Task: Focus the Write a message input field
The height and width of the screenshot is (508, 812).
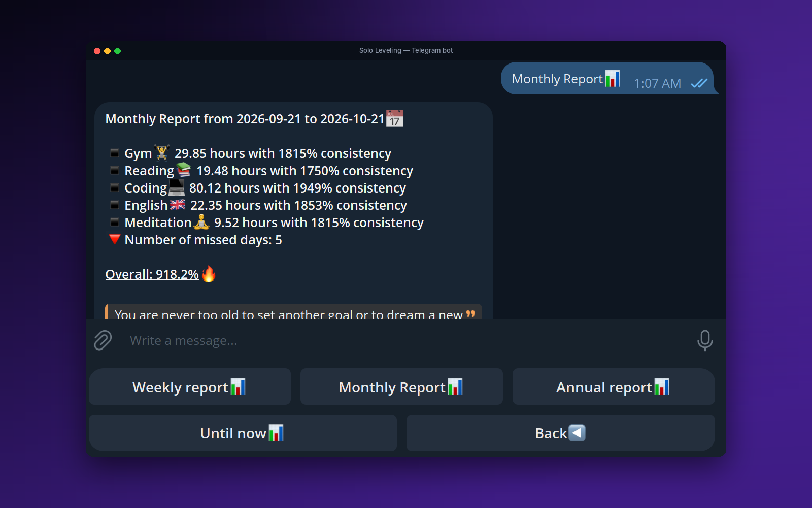Action: click(x=406, y=340)
